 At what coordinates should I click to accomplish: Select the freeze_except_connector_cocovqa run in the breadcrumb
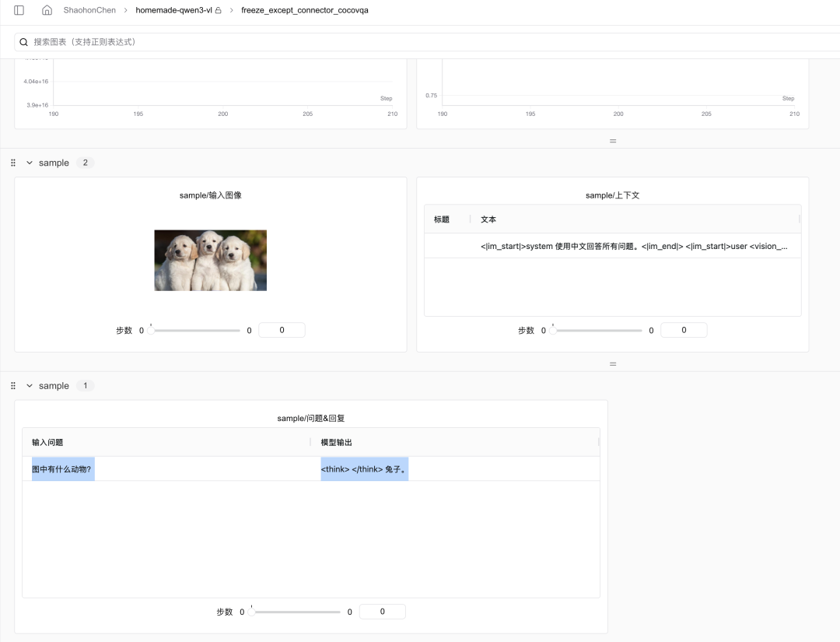pyautogui.click(x=304, y=10)
